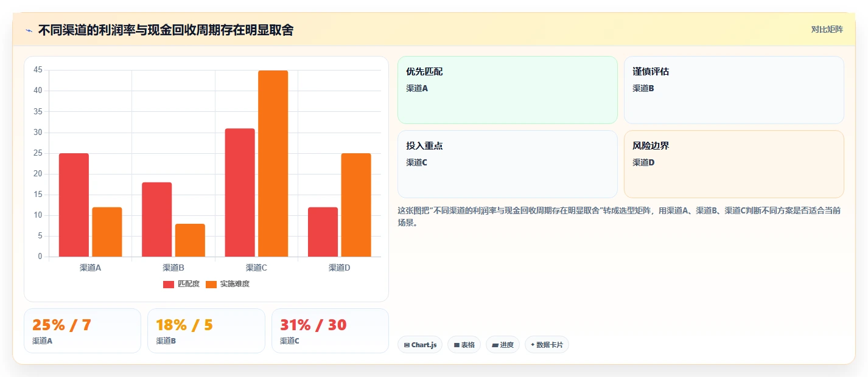The image size is (868, 377).
Task: Select the orange 实施难度 bar for 渠道D
Action: [x=356, y=205]
